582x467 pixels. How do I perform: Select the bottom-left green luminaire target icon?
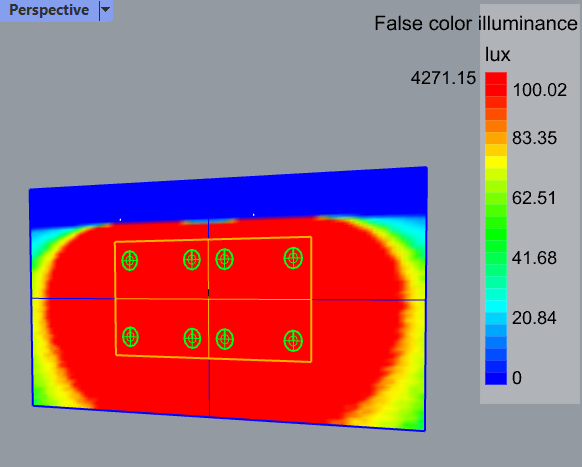click(x=130, y=337)
